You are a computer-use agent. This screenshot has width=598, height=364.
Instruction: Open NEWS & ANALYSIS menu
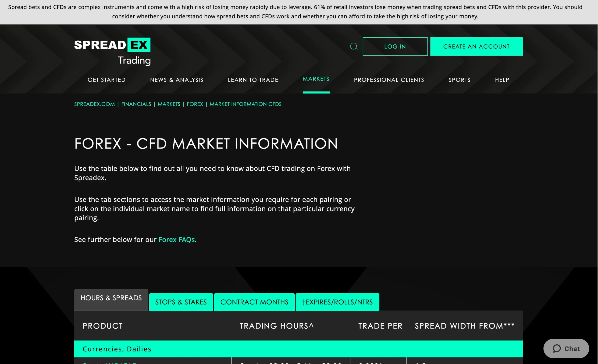pos(177,80)
